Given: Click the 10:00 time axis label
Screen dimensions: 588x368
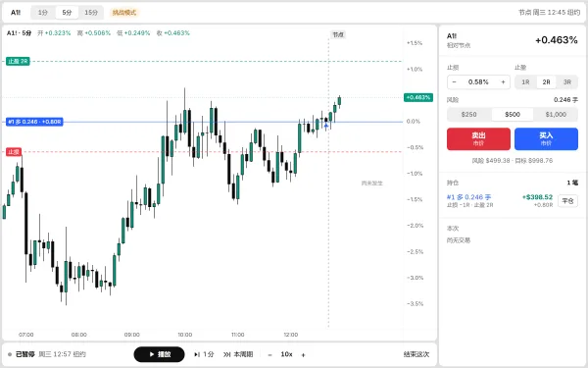Looking at the screenshot, I should [x=185, y=335].
